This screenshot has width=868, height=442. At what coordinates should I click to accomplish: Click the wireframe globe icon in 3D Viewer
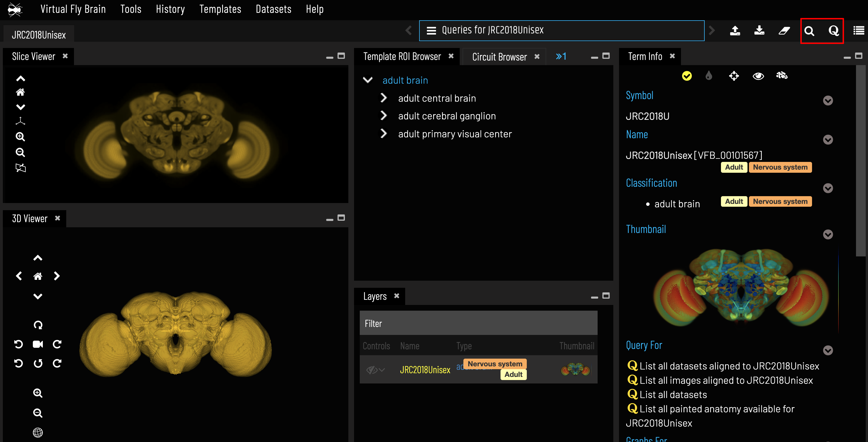[x=38, y=432]
